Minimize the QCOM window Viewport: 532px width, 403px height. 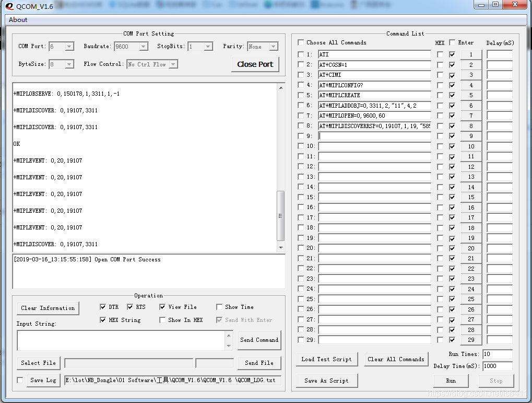coord(481,4)
